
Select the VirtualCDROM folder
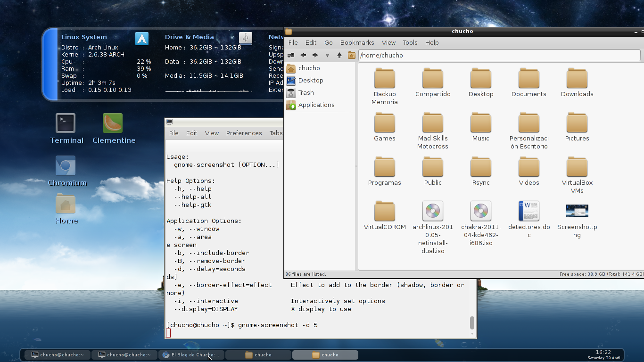click(385, 216)
